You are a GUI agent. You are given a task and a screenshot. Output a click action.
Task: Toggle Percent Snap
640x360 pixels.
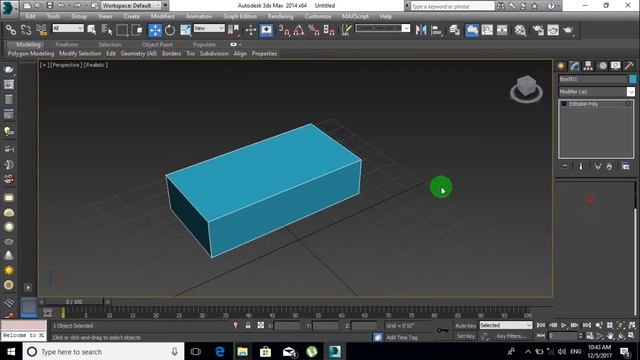(x=314, y=30)
